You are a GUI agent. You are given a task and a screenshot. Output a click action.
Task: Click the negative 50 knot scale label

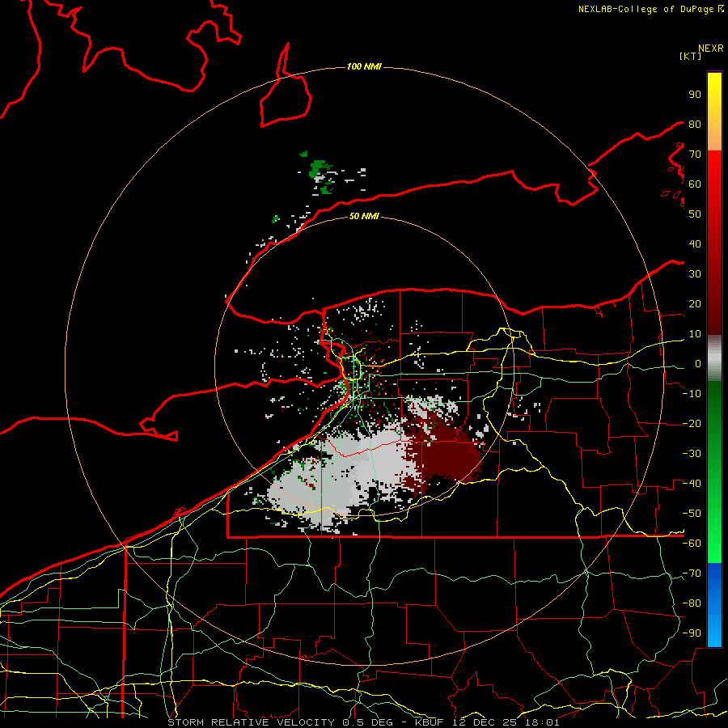point(692,514)
